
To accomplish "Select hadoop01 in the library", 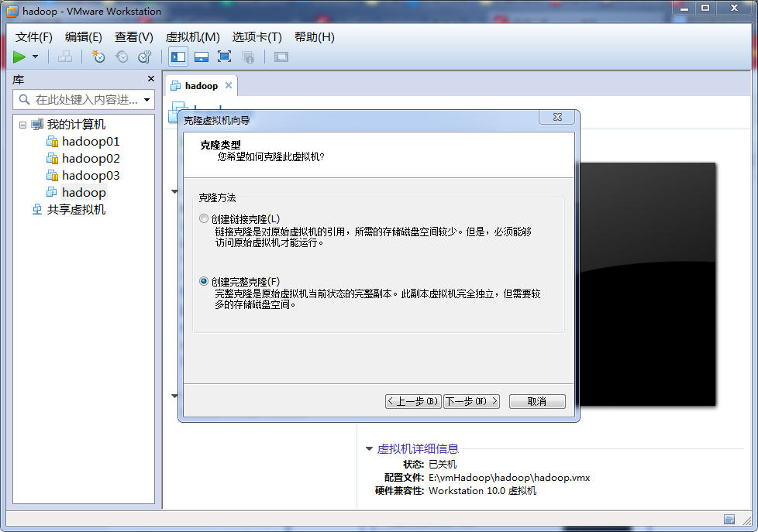I will pyautogui.click(x=91, y=142).
